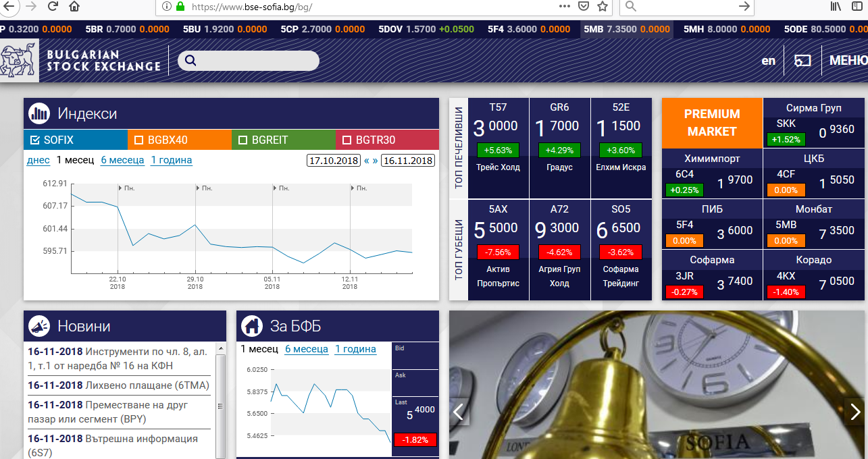
Task: Open the МЕНЮ site menu
Action: point(848,61)
